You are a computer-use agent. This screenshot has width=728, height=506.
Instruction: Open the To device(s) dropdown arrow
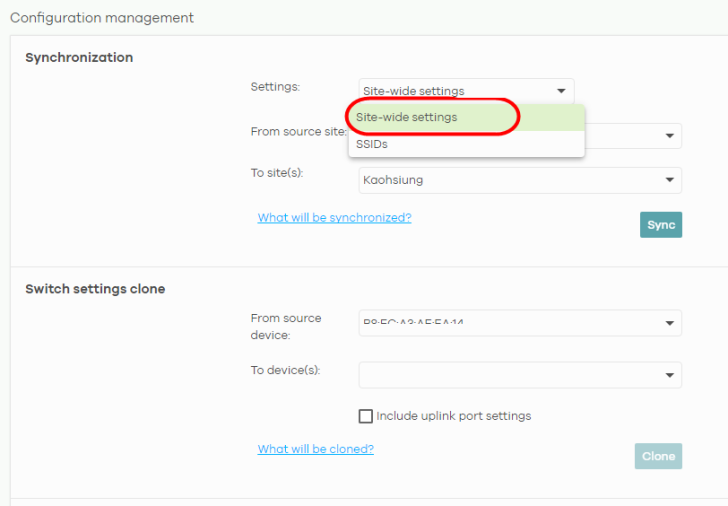[669, 375]
